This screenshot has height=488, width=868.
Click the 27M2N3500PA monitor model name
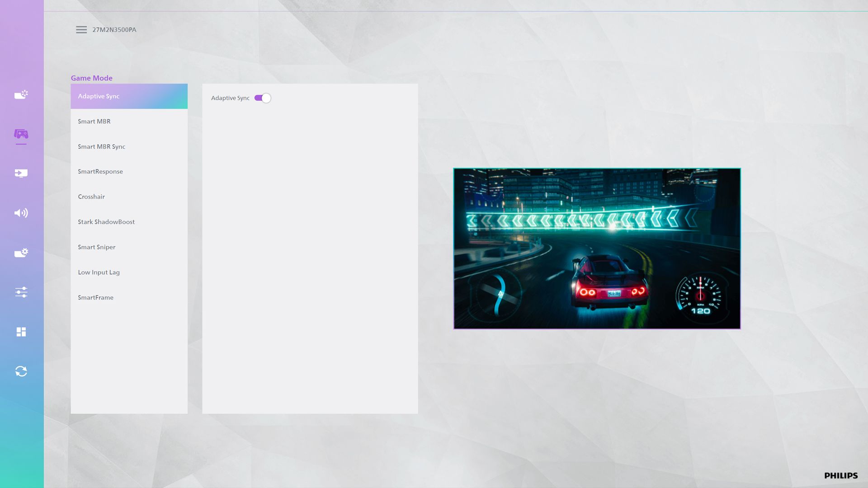point(114,30)
